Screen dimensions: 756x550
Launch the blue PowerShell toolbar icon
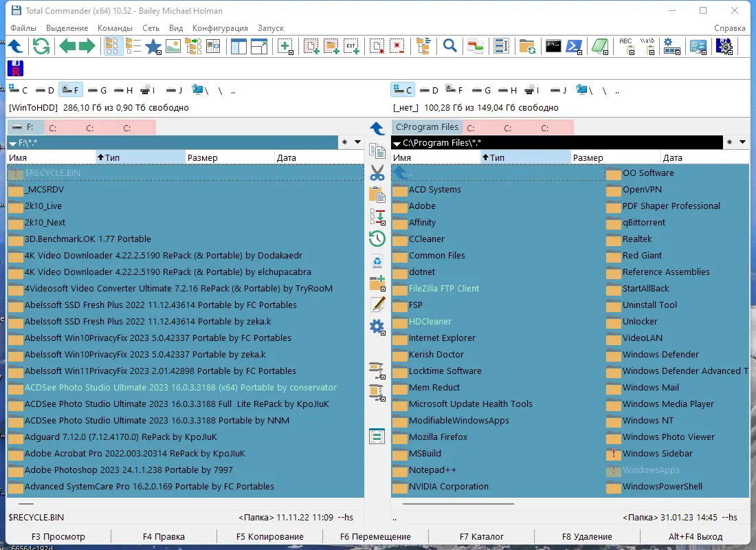[x=574, y=47]
